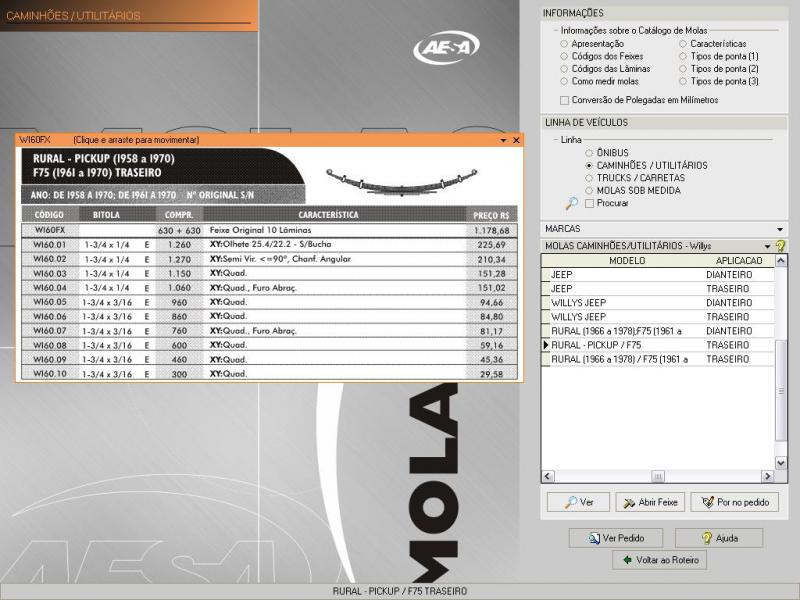This screenshot has width=800, height=600.
Task: Click the Por no pedido button
Action: (x=735, y=502)
